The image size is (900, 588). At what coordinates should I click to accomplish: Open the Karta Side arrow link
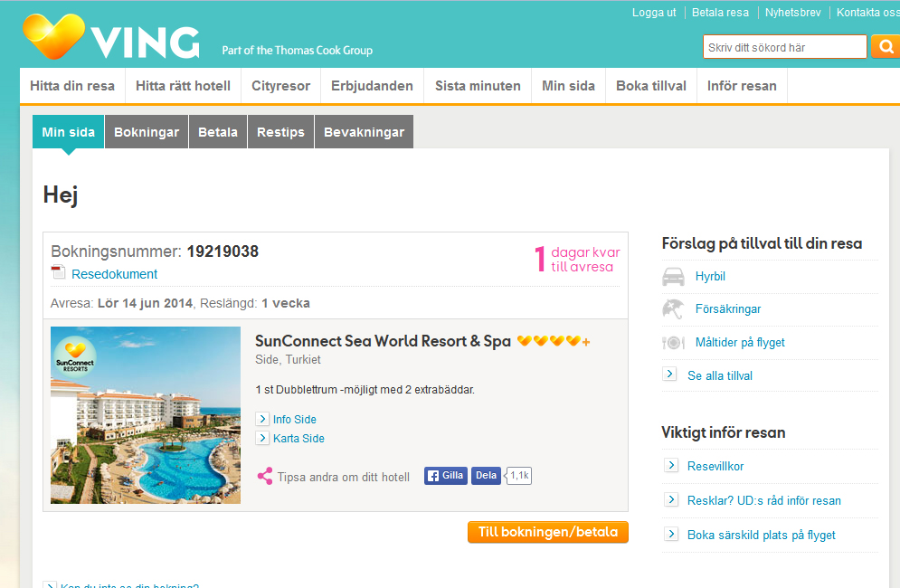tap(262, 438)
